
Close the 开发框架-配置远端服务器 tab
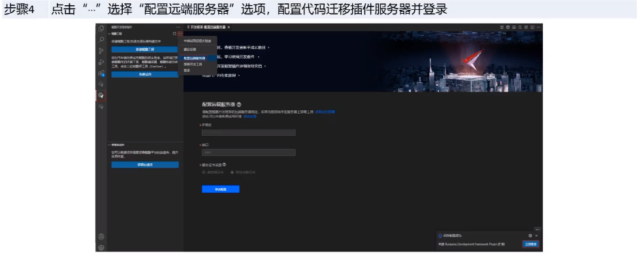click(229, 27)
